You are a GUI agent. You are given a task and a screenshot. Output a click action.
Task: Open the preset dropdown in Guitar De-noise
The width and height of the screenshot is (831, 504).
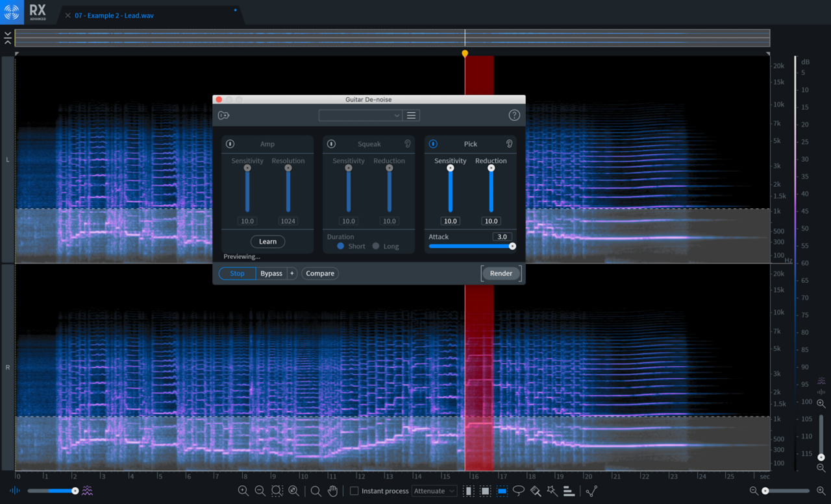click(360, 115)
